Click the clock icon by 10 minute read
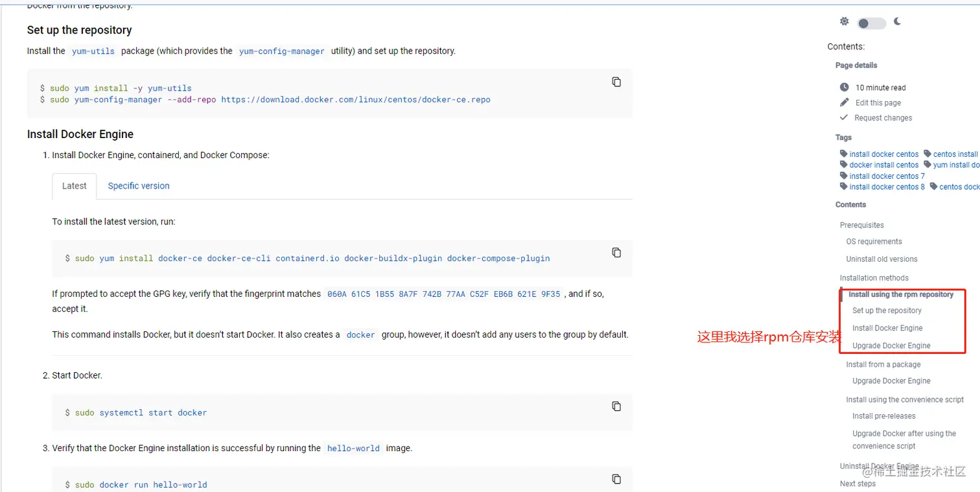The width and height of the screenshot is (980, 492). (844, 87)
